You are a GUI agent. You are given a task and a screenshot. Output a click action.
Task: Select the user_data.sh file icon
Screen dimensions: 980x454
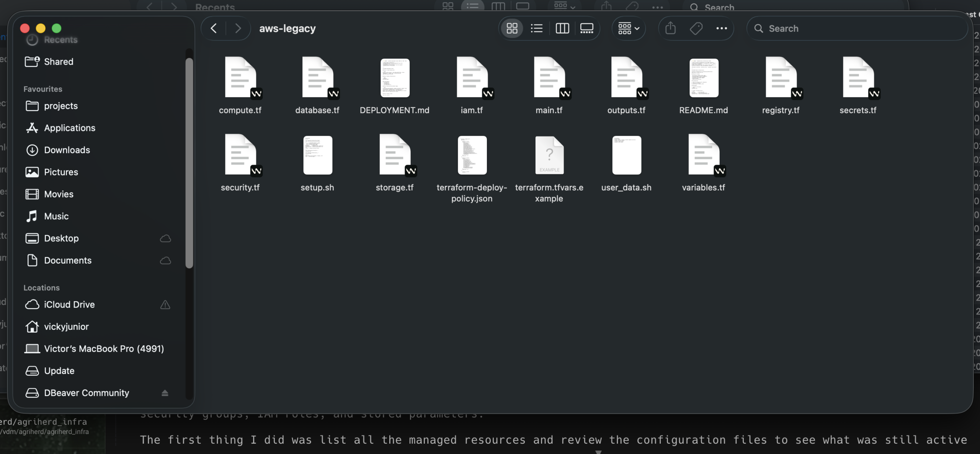click(627, 155)
